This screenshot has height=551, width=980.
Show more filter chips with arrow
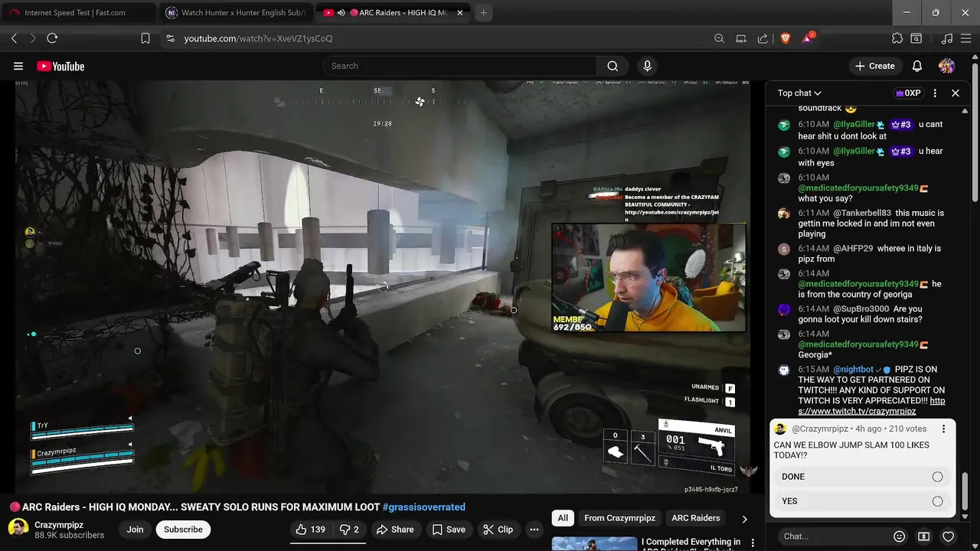coord(744,519)
